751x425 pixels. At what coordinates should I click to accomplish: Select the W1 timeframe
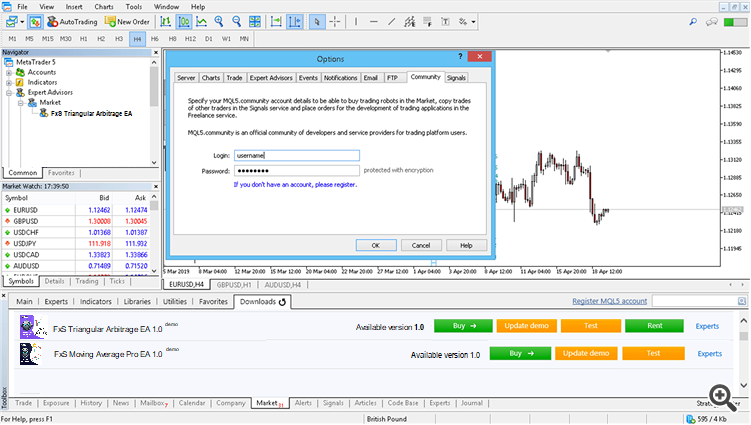tap(226, 39)
